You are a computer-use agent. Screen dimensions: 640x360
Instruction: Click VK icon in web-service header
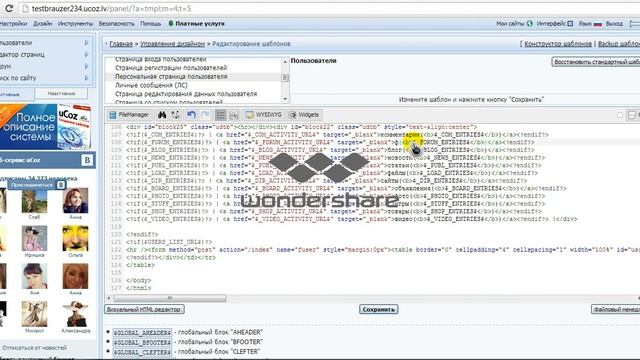[x=87, y=160]
